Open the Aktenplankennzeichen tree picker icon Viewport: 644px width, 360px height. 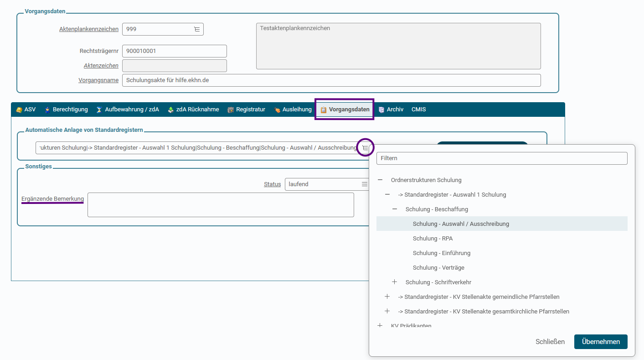point(197,29)
